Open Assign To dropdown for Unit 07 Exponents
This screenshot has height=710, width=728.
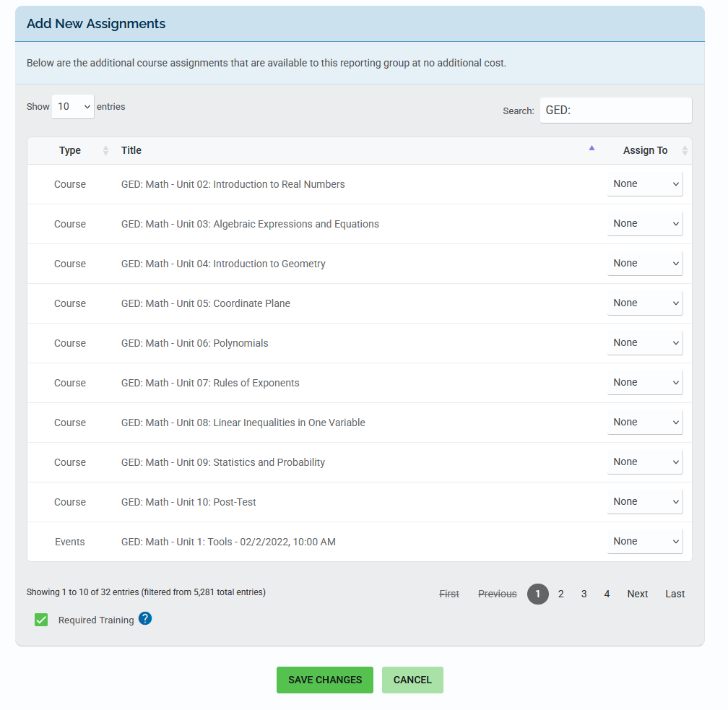[x=645, y=383]
